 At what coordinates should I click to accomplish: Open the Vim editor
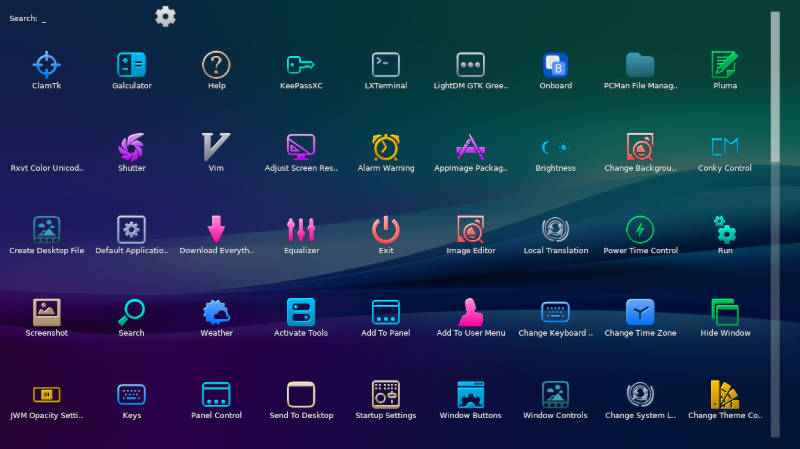(x=216, y=147)
